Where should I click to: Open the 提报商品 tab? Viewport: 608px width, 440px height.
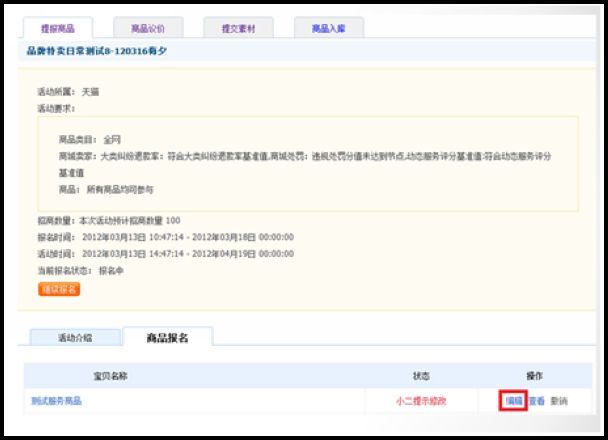click(x=58, y=28)
